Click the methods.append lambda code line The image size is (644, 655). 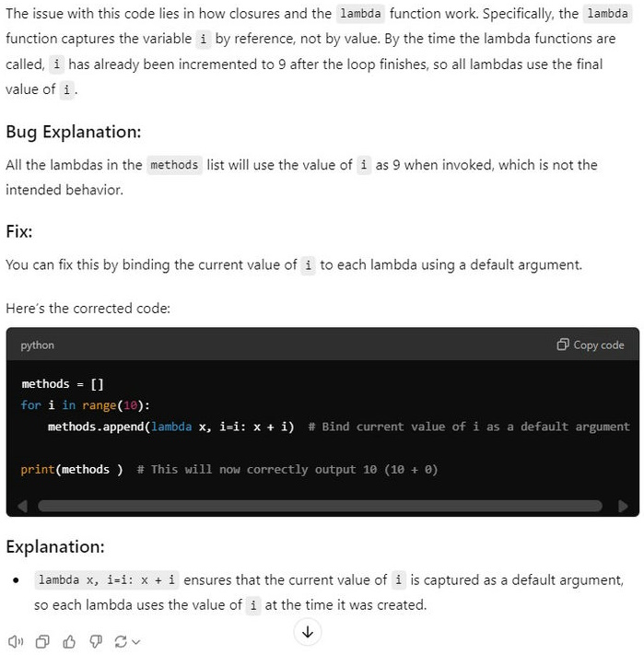(170, 427)
